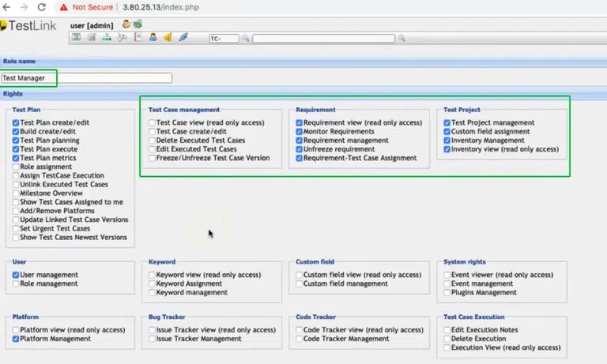
Task: Uncheck Unfreeze requirement
Action: click(x=299, y=149)
